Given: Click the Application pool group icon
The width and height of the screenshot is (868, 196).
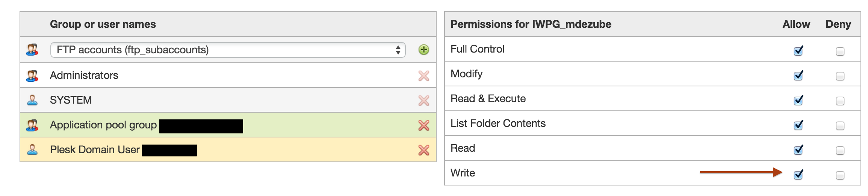Looking at the screenshot, I should [x=32, y=125].
